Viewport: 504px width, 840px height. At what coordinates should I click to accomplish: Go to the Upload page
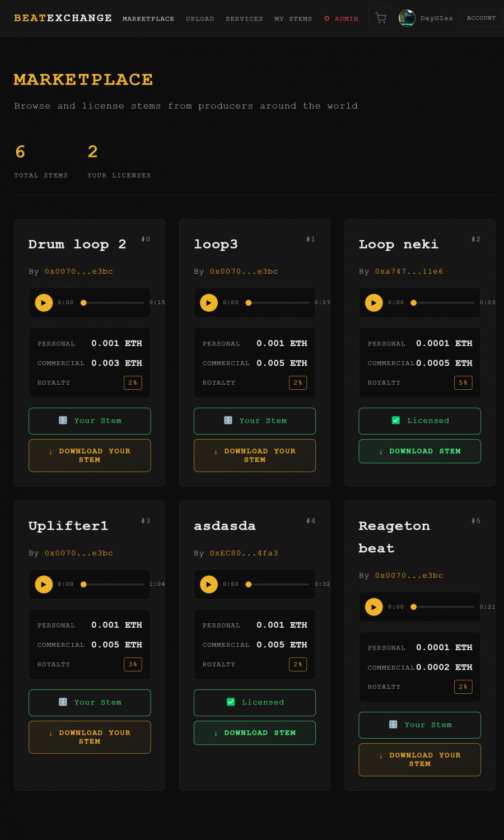(200, 19)
